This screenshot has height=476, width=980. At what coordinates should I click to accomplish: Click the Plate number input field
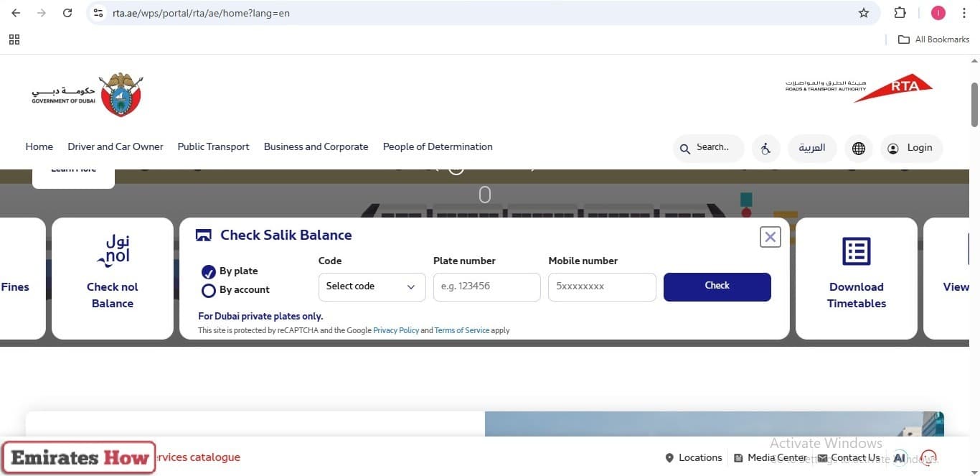pos(487,286)
